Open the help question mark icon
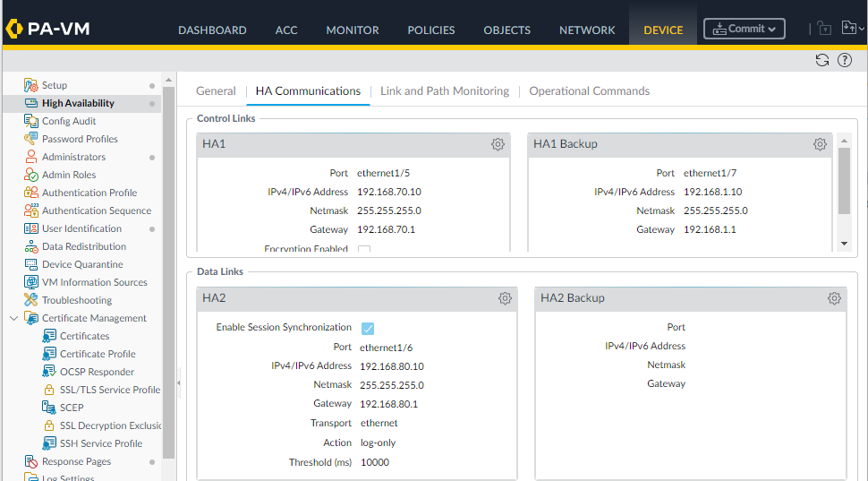This screenshot has height=481, width=868. [x=844, y=60]
